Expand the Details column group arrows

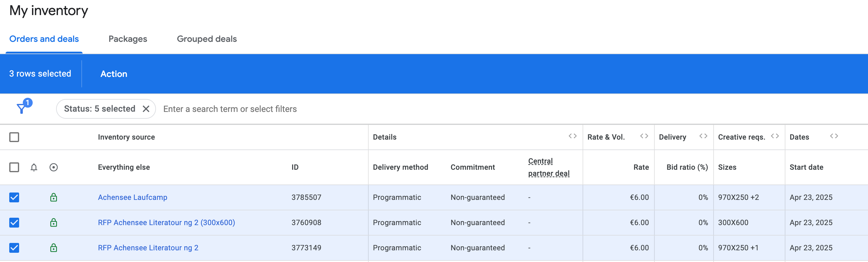tap(572, 136)
